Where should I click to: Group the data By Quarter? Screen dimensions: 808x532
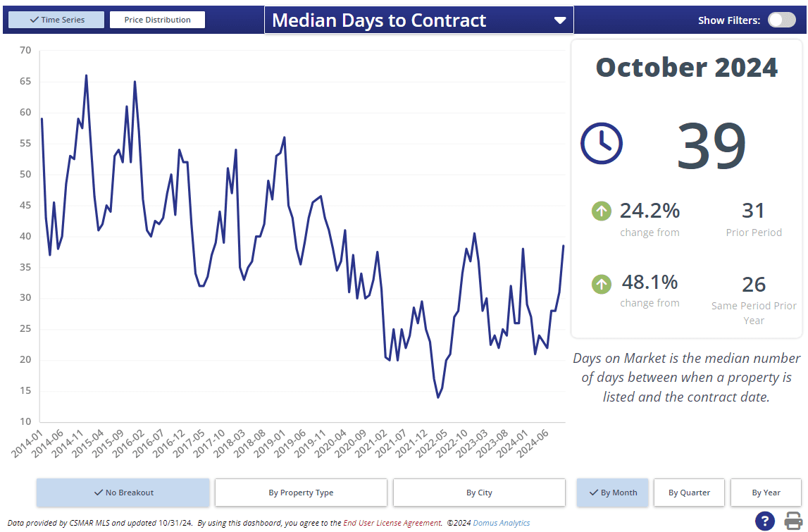pos(689,493)
